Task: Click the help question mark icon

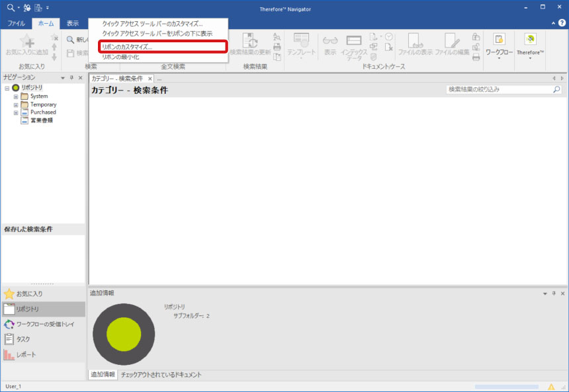Action: point(562,23)
